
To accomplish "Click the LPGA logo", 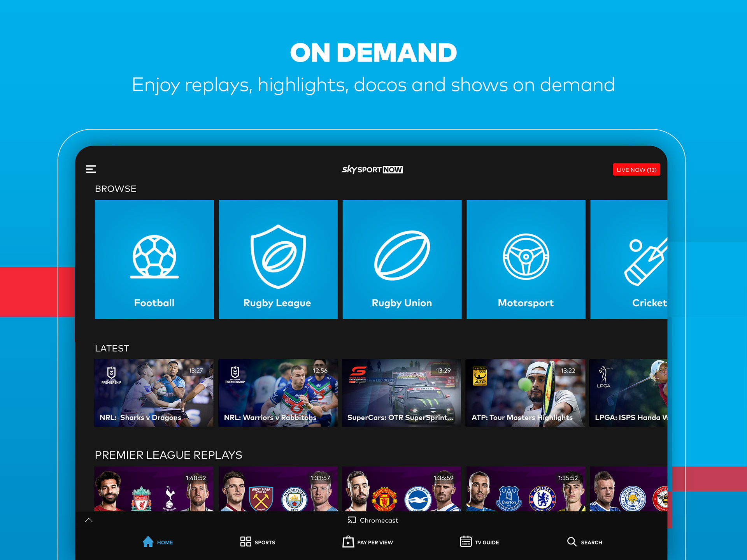I will pos(604,377).
